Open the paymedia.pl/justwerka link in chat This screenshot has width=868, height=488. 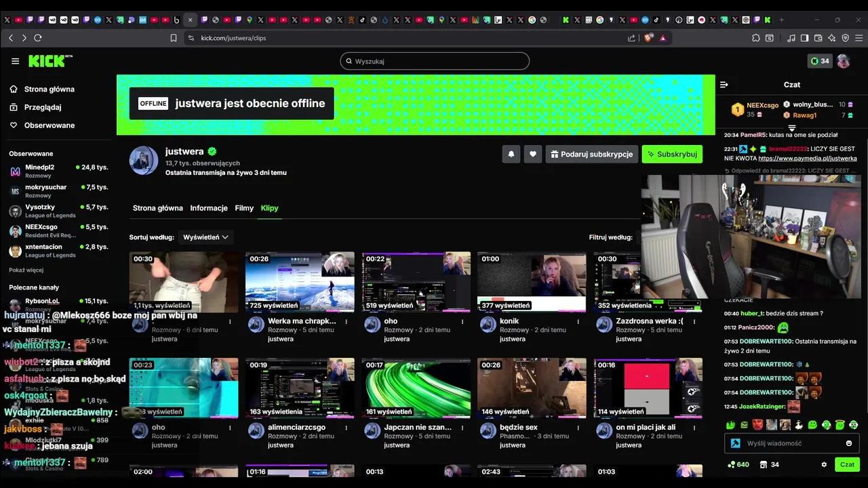(808, 158)
